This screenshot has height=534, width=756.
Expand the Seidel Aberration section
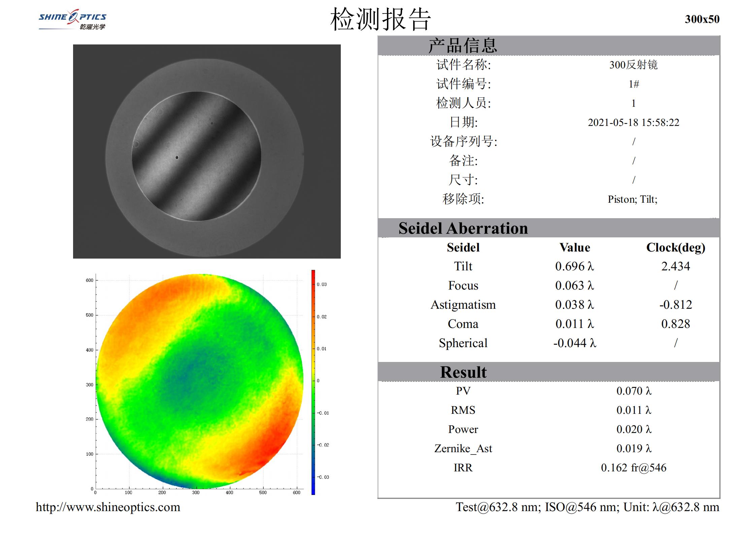(463, 228)
